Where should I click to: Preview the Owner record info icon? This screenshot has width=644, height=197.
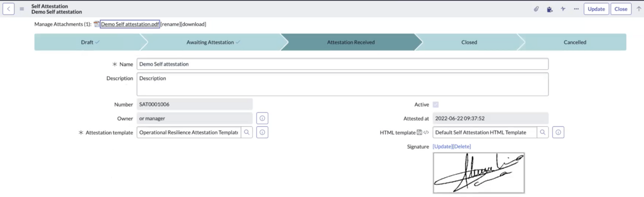point(262,119)
